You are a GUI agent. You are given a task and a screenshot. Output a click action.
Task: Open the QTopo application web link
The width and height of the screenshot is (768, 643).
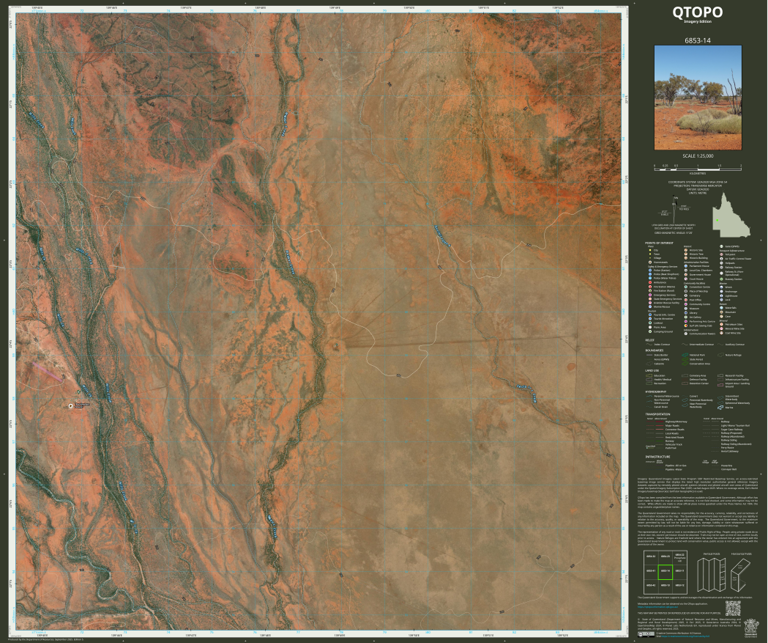click(658, 607)
